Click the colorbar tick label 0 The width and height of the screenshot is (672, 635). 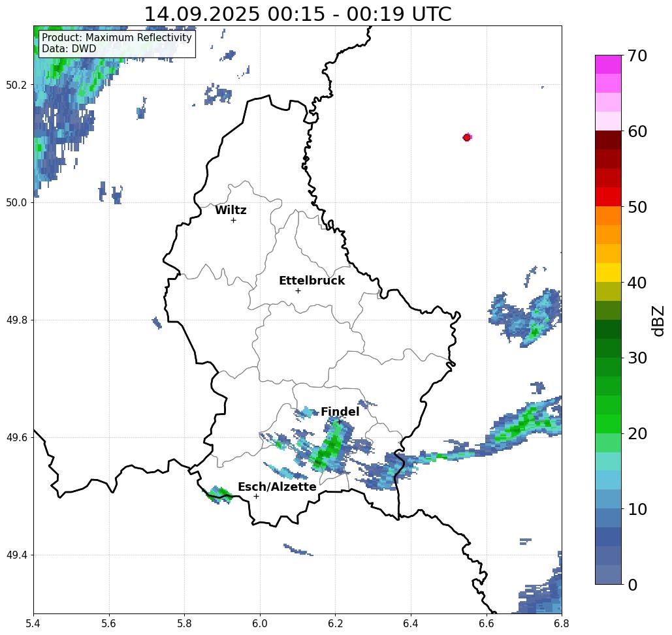633,585
